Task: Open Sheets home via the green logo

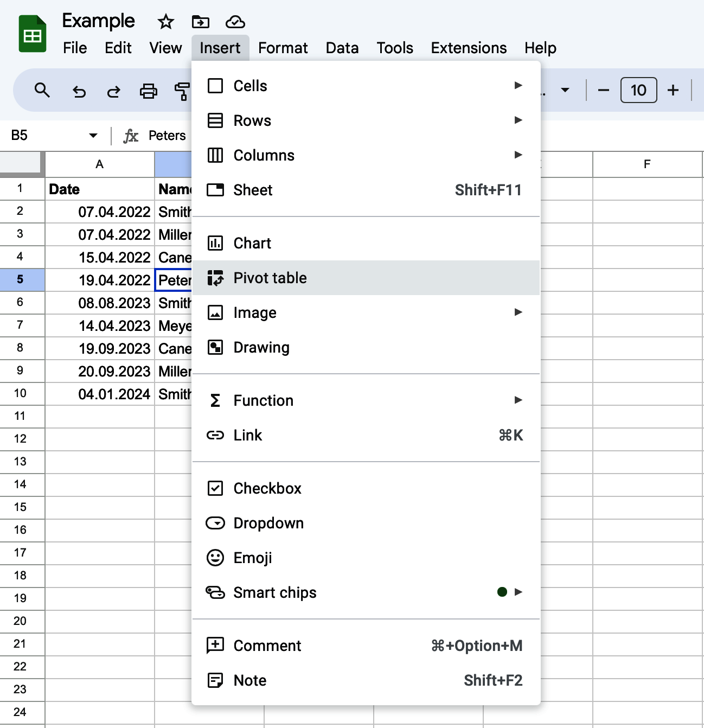Action: click(32, 33)
